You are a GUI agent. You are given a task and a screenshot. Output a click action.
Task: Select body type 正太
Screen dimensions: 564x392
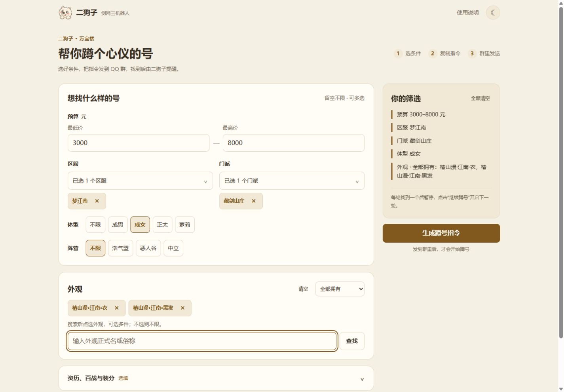coord(162,225)
